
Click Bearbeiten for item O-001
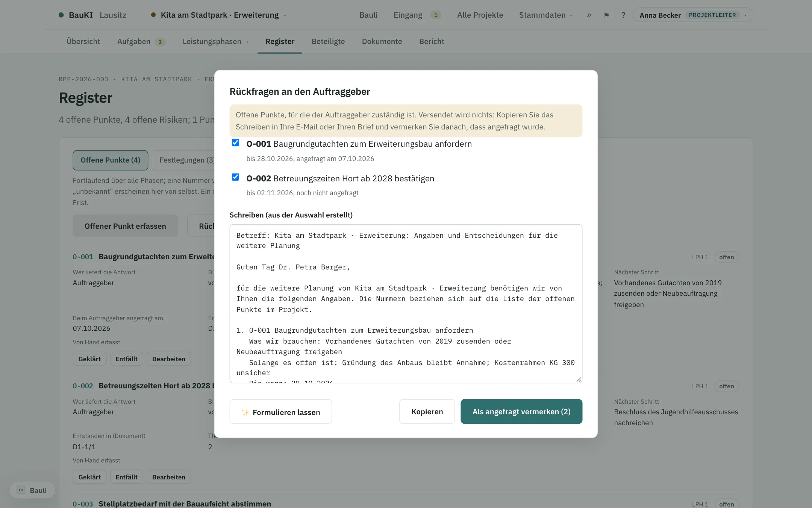click(169, 359)
